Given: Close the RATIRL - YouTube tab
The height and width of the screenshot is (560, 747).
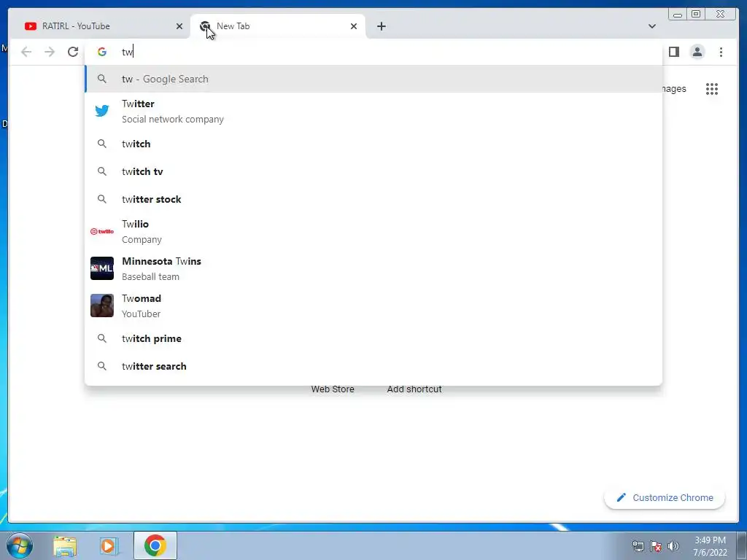Looking at the screenshot, I should (179, 26).
